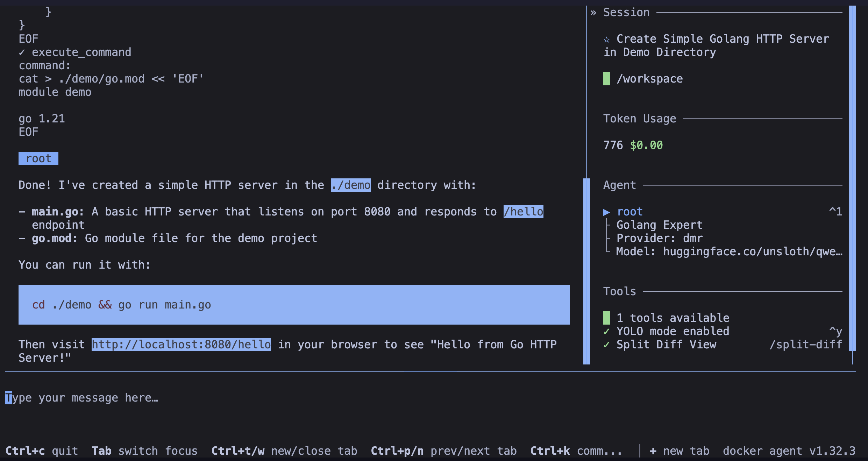This screenshot has width=868, height=461.
Task: Click the /split-diff command shortcut
Action: (x=805, y=345)
